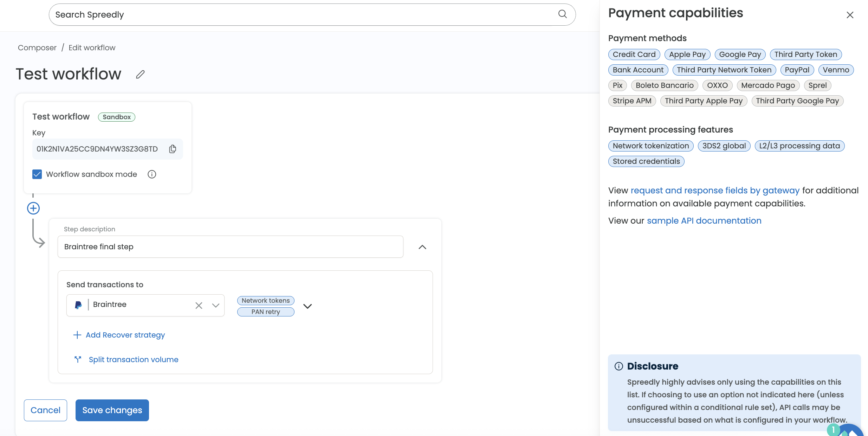
Task: Click Edit workflow breadcrumb
Action: [92, 47]
